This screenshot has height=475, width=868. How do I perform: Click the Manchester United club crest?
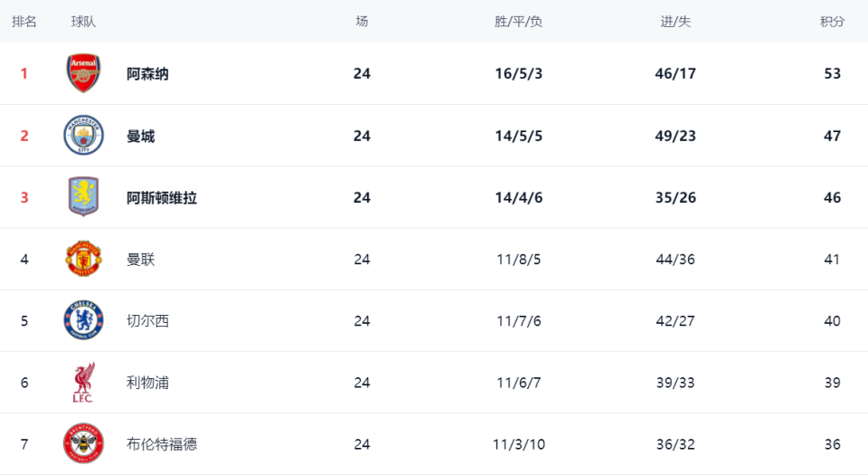click(x=84, y=260)
